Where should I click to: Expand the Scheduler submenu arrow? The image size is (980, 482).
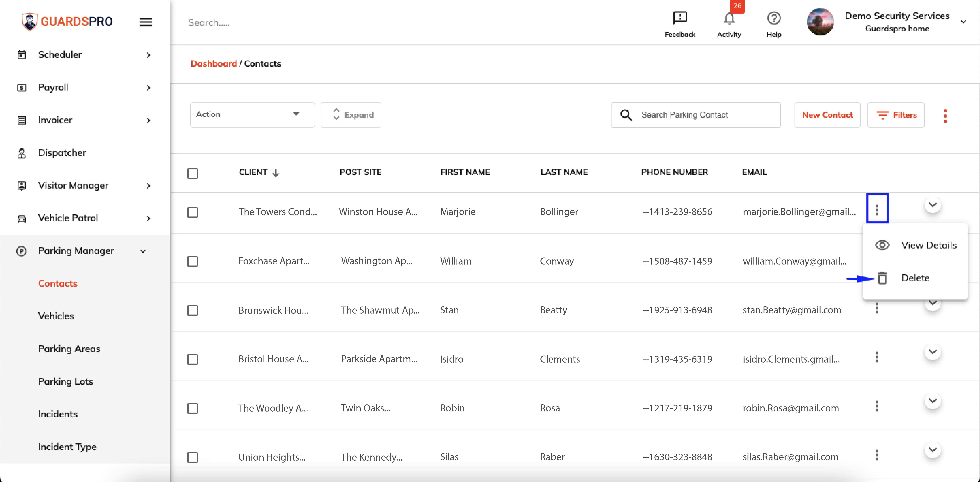148,55
